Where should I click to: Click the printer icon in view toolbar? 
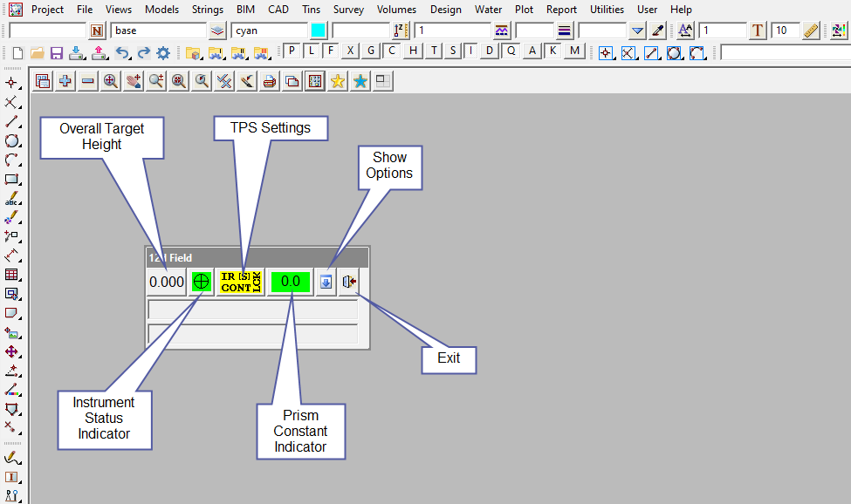(x=270, y=81)
